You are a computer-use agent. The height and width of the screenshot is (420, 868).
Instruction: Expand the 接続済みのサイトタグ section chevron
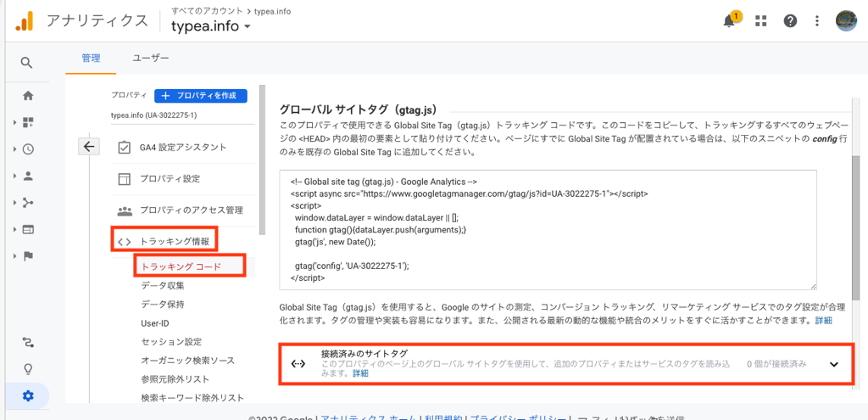click(833, 364)
